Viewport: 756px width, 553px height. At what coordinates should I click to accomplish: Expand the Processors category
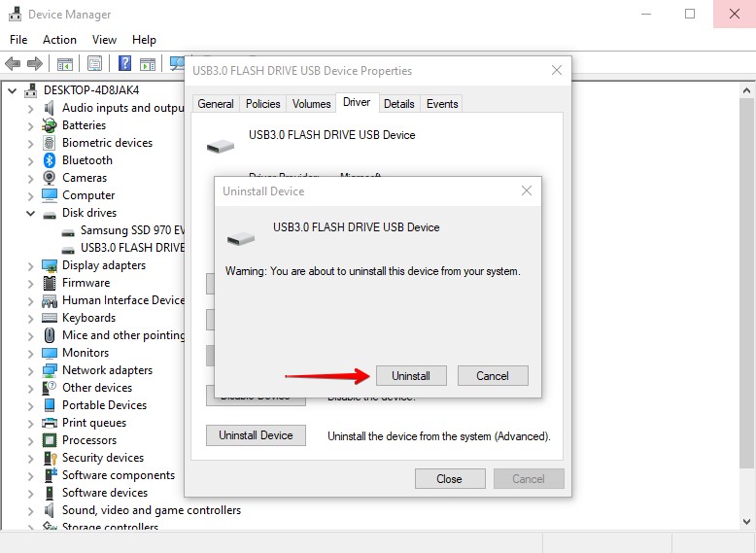(x=30, y=440)
